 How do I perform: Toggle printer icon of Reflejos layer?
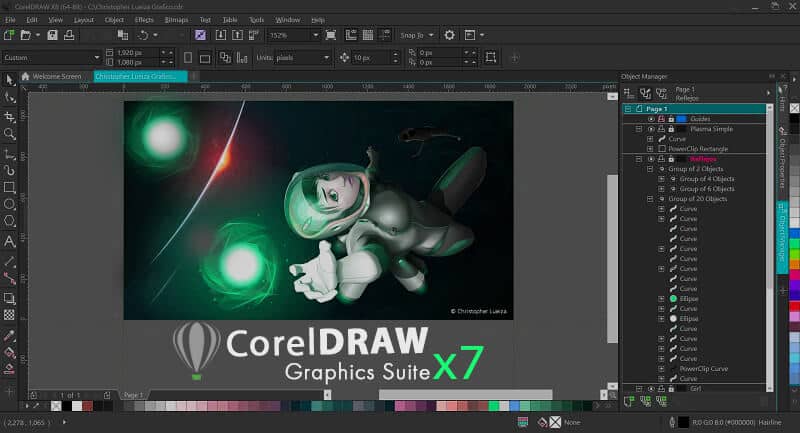tap(661, 159)
